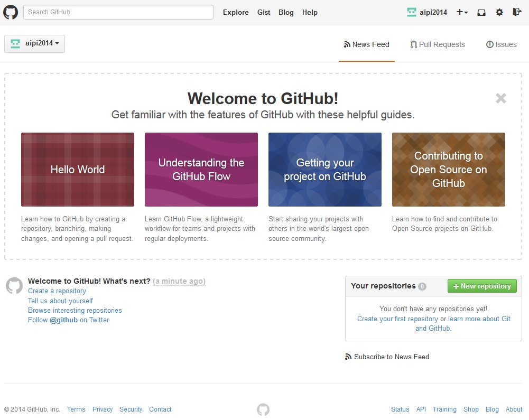The width and height of the screenshot is (529, 420).
Task: Focus the Search GitHub field
Action: tap(118, 12)
